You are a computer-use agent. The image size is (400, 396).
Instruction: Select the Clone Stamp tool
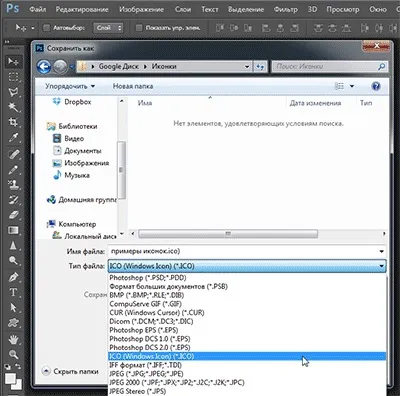coord(13,184)
